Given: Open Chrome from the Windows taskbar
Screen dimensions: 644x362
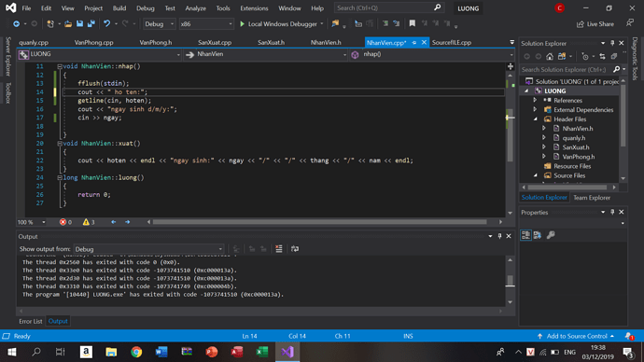Looking at the screenshot, I should point(136,352).
